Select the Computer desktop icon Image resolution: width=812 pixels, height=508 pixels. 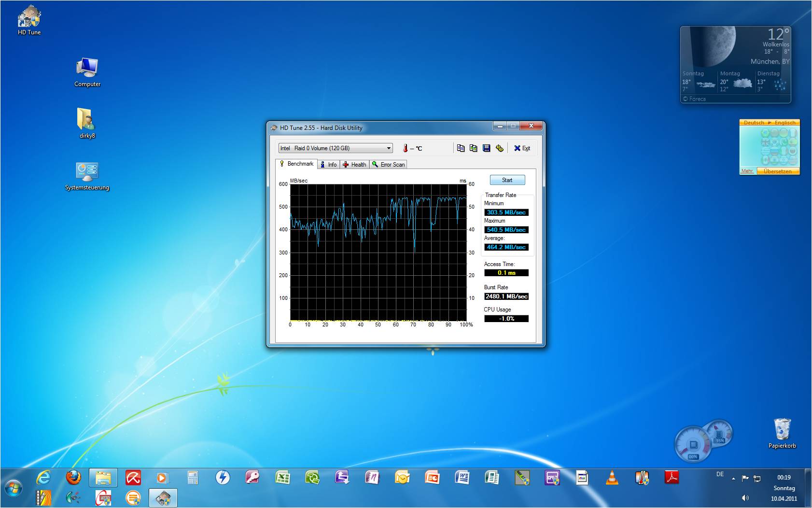[x=87, y=72]
